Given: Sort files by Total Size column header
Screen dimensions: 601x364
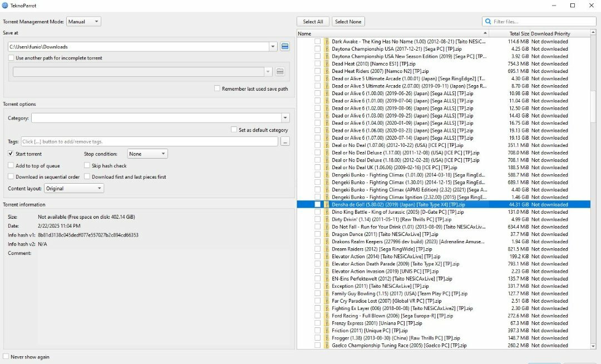Looking at the screenshot, I should point(509,33).
